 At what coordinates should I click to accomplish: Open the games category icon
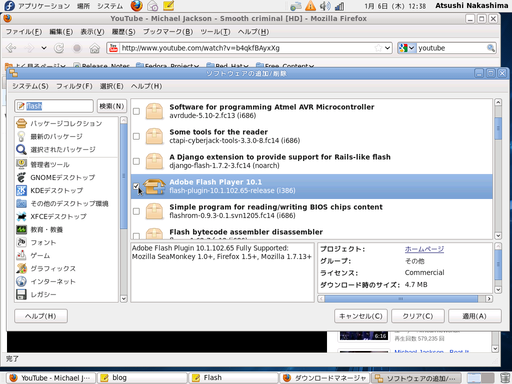click(21, 255)
